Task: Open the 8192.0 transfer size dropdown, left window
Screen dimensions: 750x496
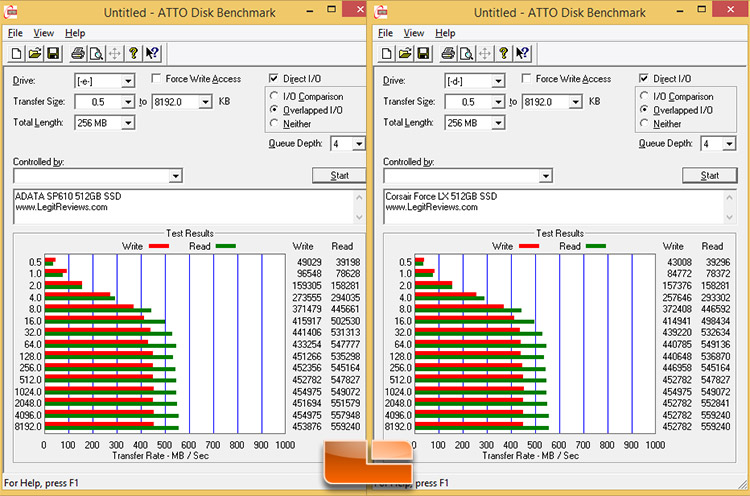Action: coord(205,102)
